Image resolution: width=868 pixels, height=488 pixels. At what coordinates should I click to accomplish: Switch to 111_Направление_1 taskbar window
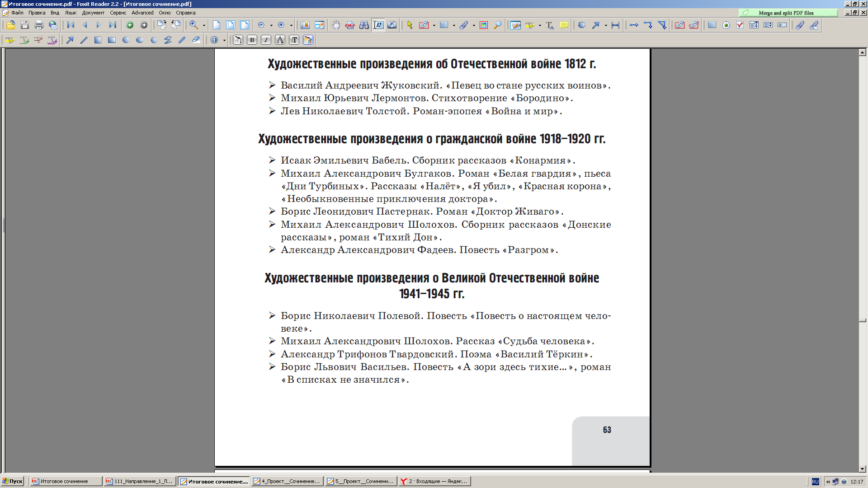[x=139, y=481]
